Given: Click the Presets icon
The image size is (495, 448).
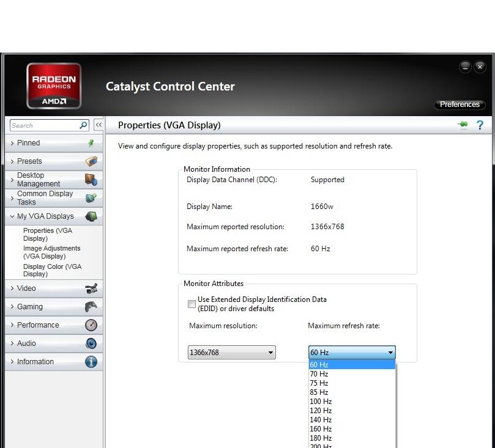Looking at the screenshot, I should tap(91, 161).
